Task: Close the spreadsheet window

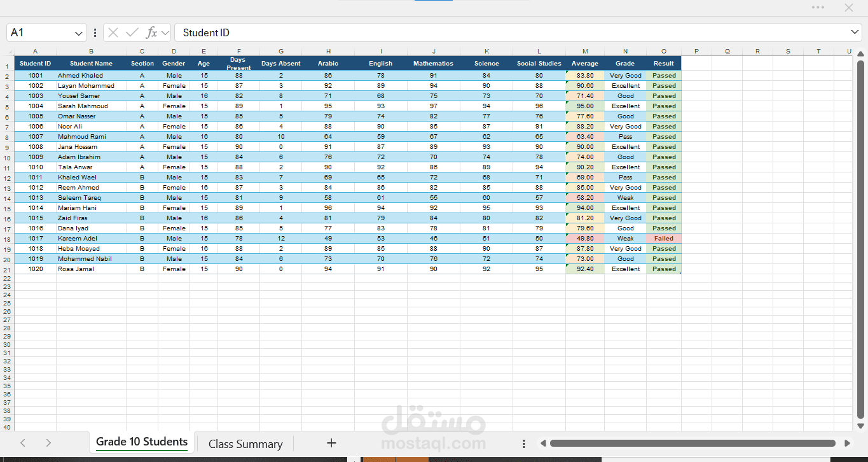Action: point(848,8)
